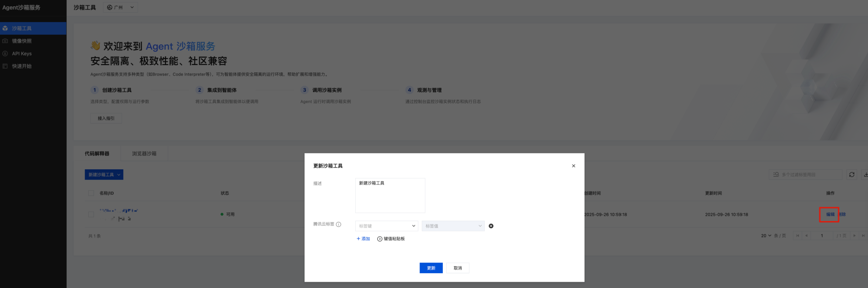The height and width of the screenshot is (288, 868).
Task: Switch to the 浏览器沙箱 tab
Action: pyautogui.click(x=144, y=153)
